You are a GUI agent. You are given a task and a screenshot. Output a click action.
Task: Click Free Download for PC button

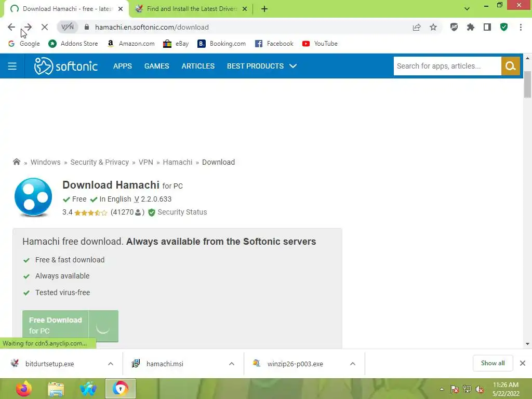(x=70, y=326)
